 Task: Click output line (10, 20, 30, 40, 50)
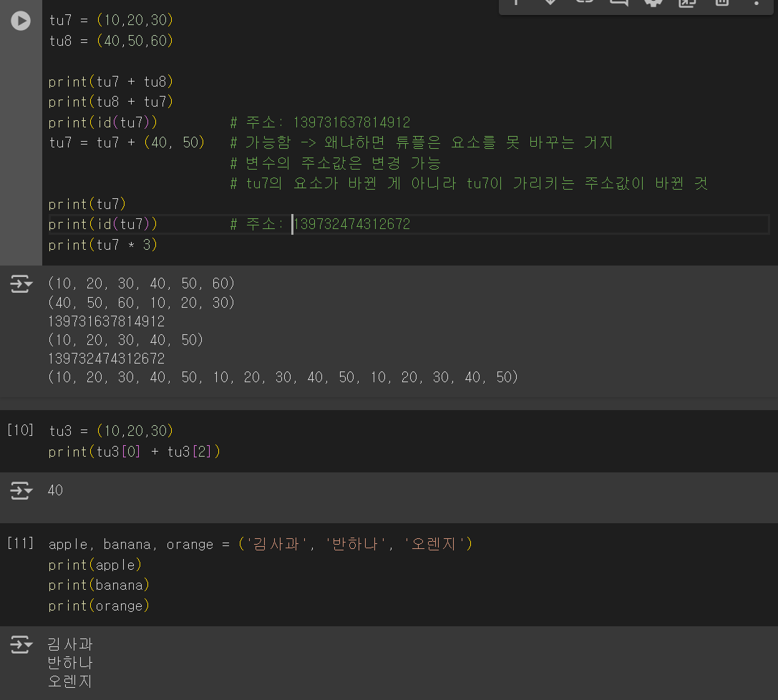click(x=125, y=340)
